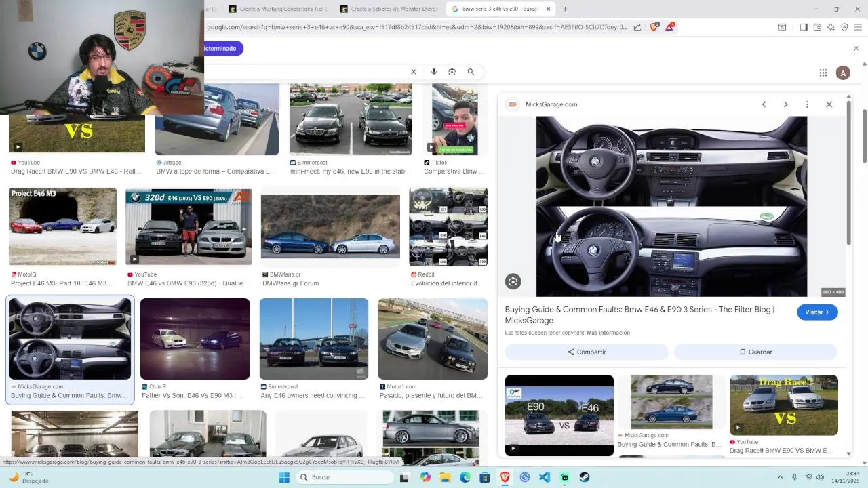Open related Drag Race YouTube thumbnail

(784, 405)
